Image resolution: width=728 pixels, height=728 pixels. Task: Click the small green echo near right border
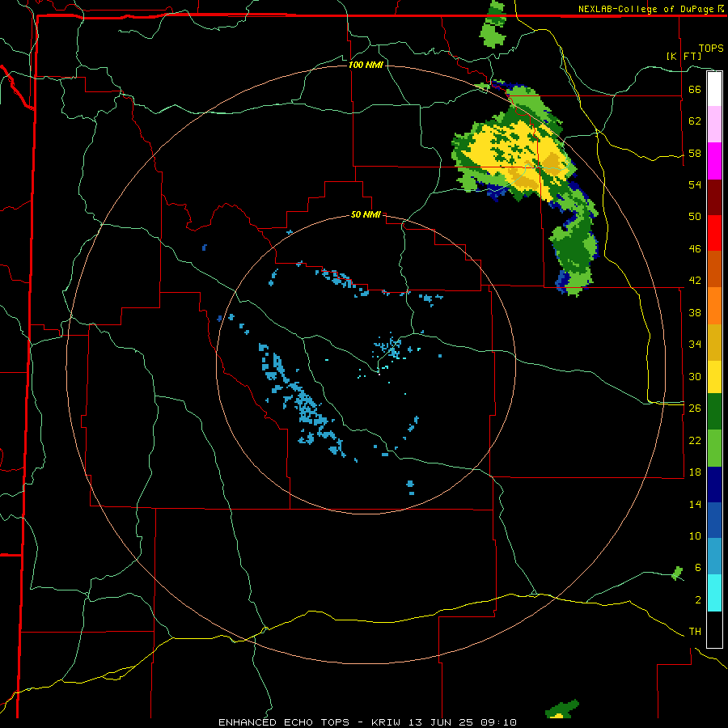tap(678, 574)
